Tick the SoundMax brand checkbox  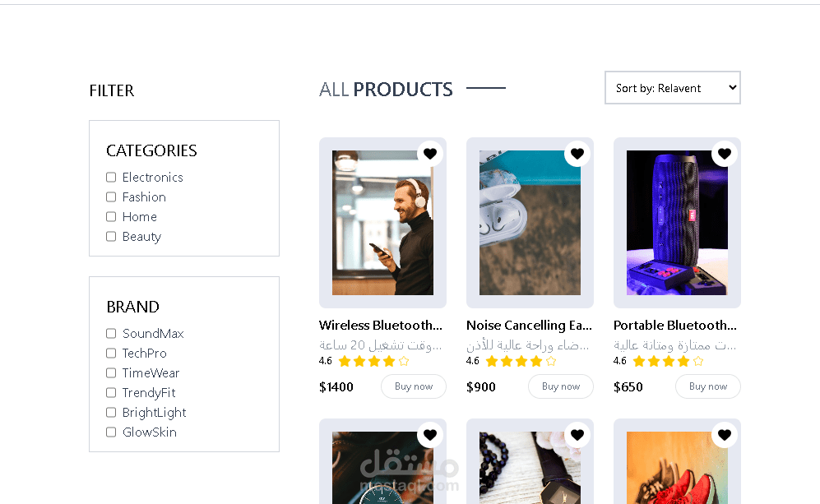[x=111, y=334]
